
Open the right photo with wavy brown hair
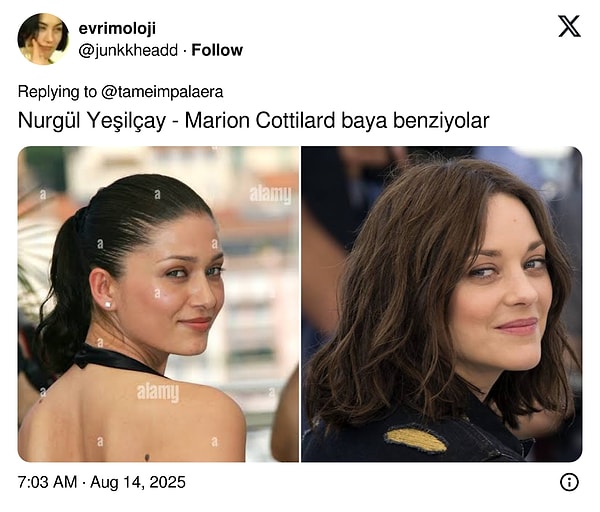pyautogui.click(x=442, y=304)
